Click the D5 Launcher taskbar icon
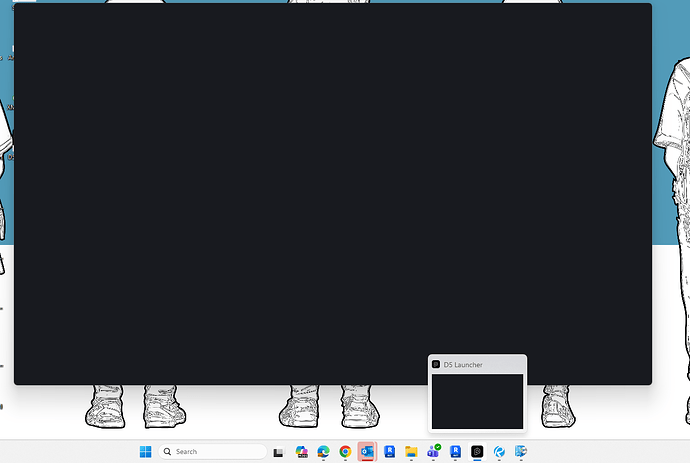This screenshot has width=690, height=463. pyautogui.click(x=477, y=452)
